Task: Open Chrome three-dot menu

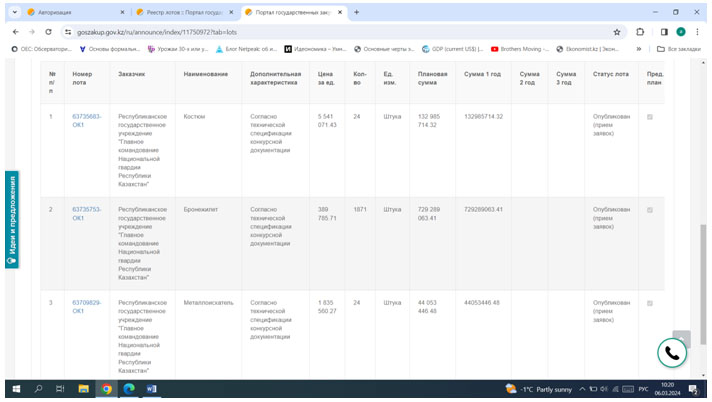Action: [698, 32]
